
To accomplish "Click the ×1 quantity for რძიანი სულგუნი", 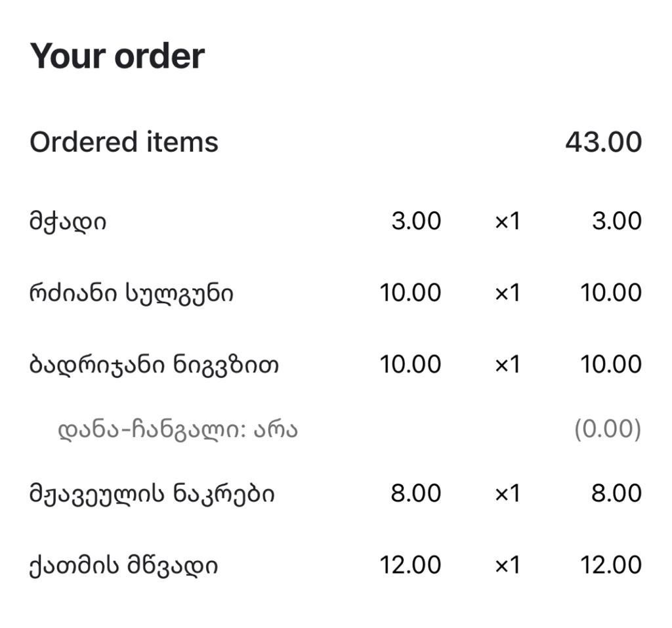I will pos(507,293).
